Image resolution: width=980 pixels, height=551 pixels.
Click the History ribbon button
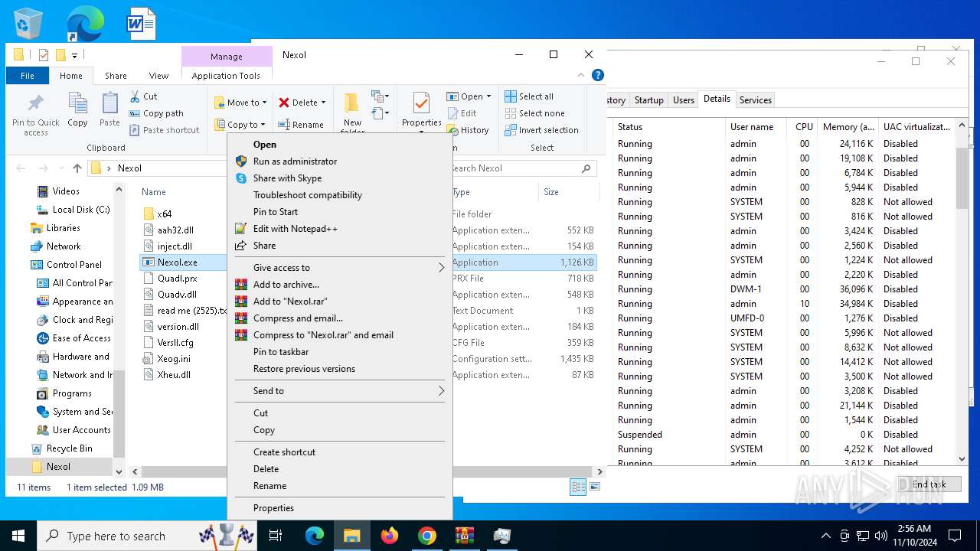point(468,130)
